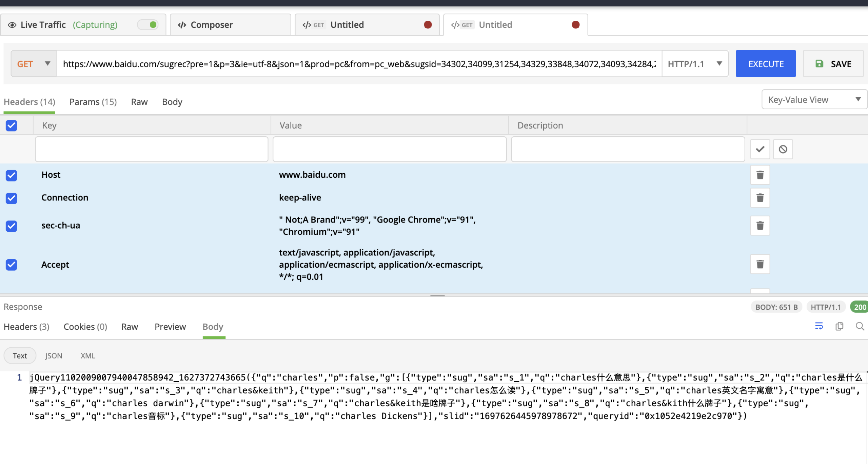This screenshot has height=464, width=868.
Task: Select JSON format for response body
Action: tap(54, 355)
